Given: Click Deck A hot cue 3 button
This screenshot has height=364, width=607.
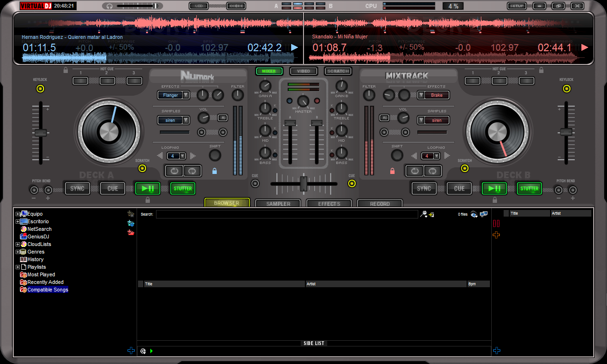Looking at the screenshot, I should coord(134,81).
